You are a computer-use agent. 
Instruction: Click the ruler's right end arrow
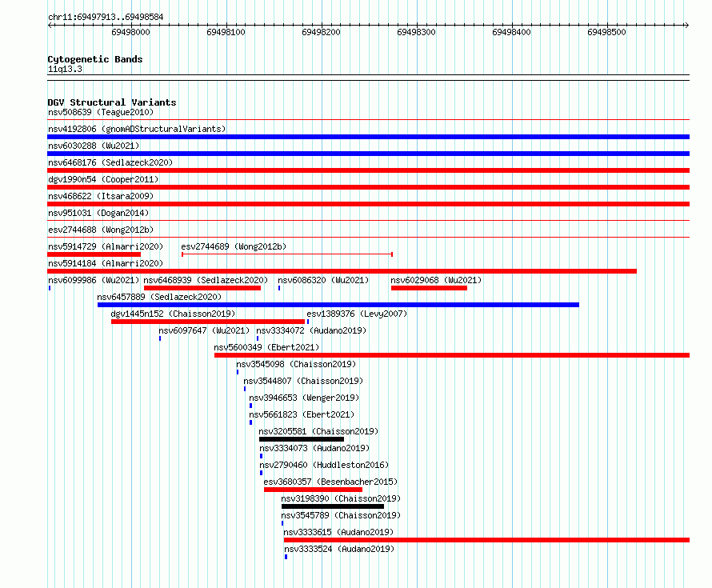point(686,25)
